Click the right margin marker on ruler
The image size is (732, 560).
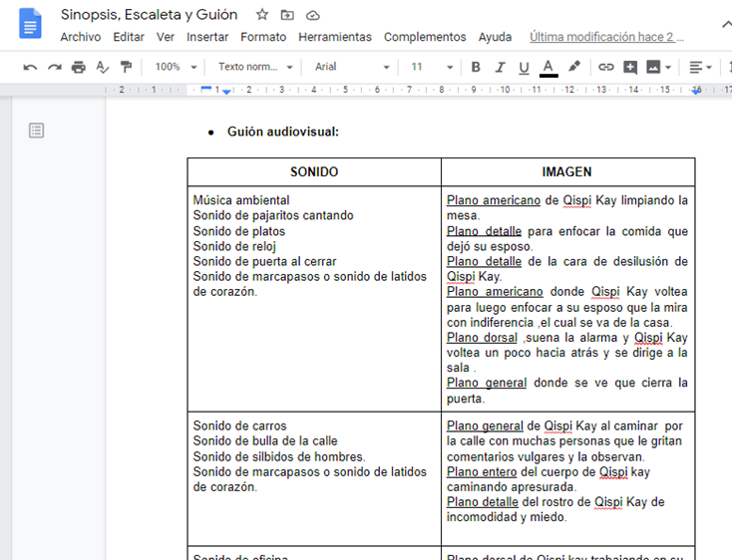(696, 91)
